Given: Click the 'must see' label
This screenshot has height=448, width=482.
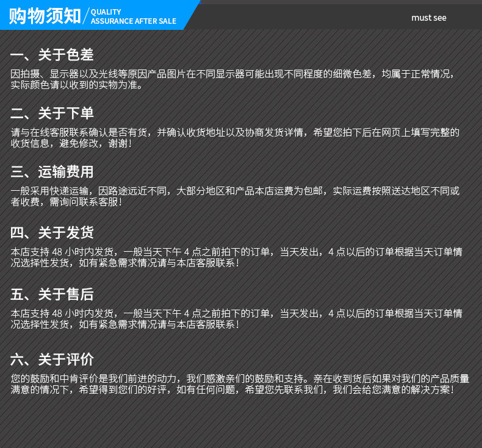Looking at the screenshot, I should coord(429,18).
